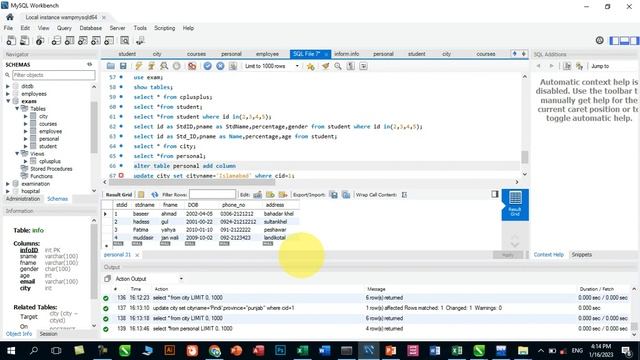Click the stop execution hand icon
640x360 pixels.
click(x=176, y=66)
